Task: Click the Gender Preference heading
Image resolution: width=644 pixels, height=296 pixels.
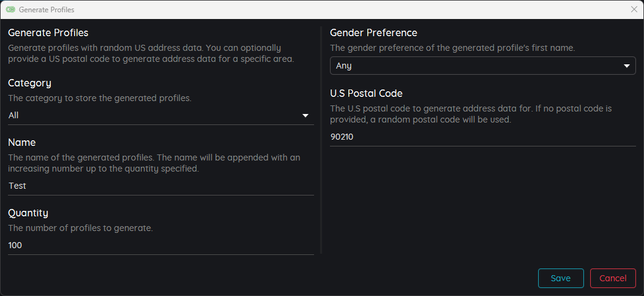Action: click(373, 32)
